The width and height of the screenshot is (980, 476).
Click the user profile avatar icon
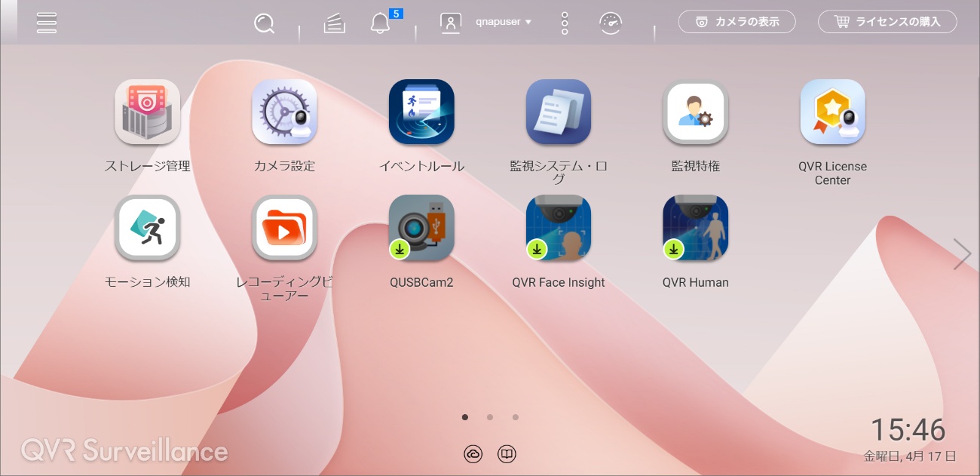(451, 23)
